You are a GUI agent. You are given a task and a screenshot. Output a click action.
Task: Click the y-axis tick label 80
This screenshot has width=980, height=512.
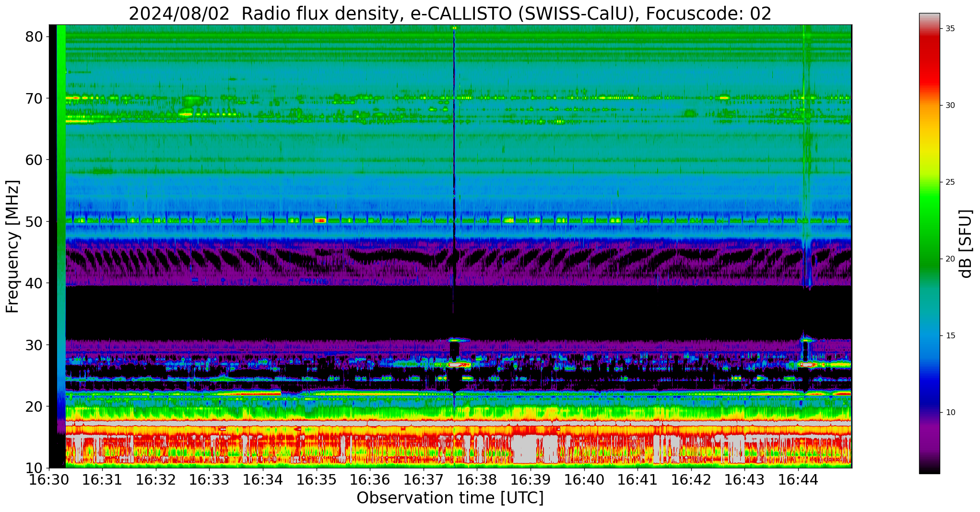pyautogui.click(x=35, y=37)
